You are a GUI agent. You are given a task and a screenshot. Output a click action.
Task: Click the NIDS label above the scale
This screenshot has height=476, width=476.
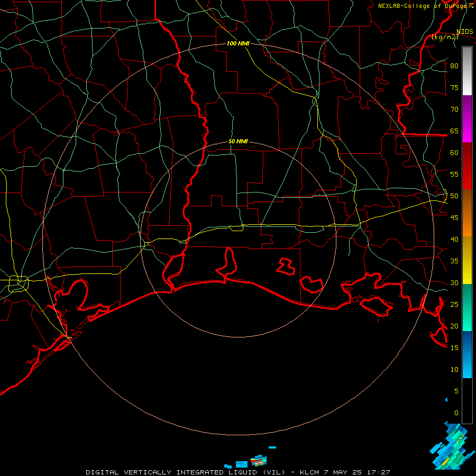[x=465, y=32]
